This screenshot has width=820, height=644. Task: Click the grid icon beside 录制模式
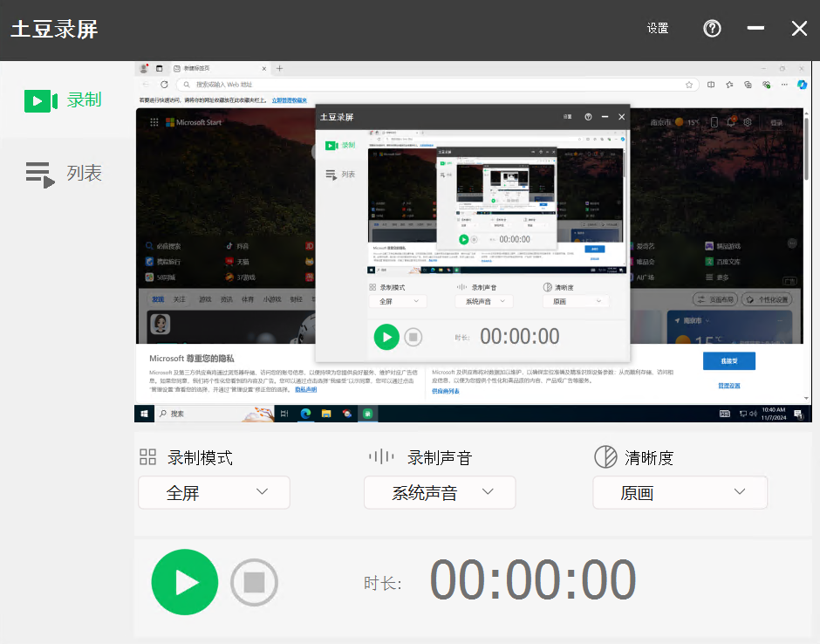[x=148, y=456]
